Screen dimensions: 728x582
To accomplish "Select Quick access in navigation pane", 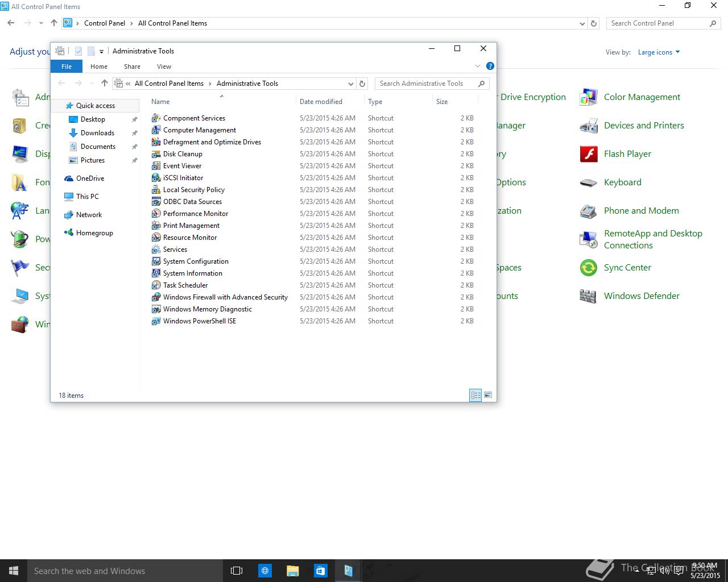I will [x=95, y=106].
